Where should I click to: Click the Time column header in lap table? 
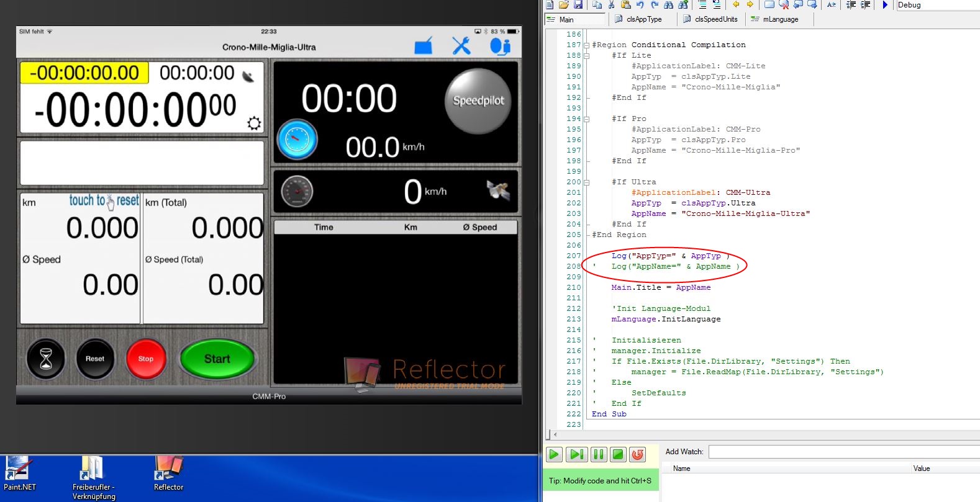pyautogui.click(x=324, y=227)
